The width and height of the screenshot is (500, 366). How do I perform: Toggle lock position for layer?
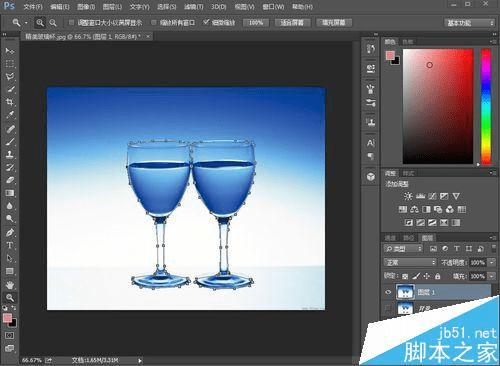[427, 276]
